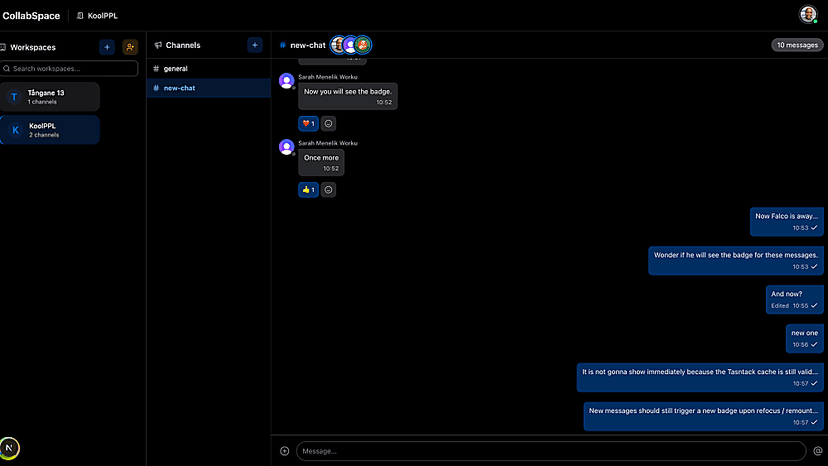The width and height of the screenshot is (828, 466).
Task: Select the general channel
Action: pos(175,69)
